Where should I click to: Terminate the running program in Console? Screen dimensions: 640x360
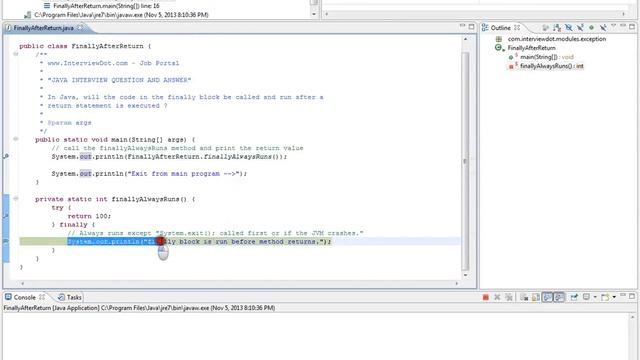tap(485, 297)
